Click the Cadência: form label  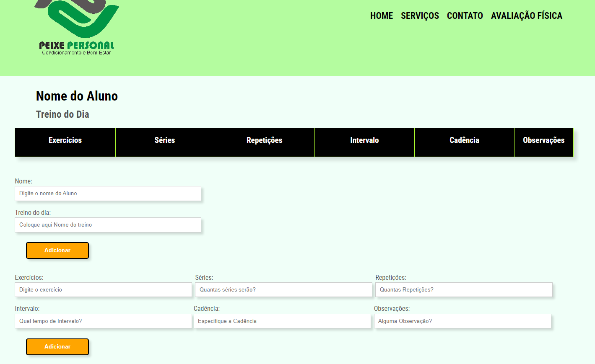point(207,309)
